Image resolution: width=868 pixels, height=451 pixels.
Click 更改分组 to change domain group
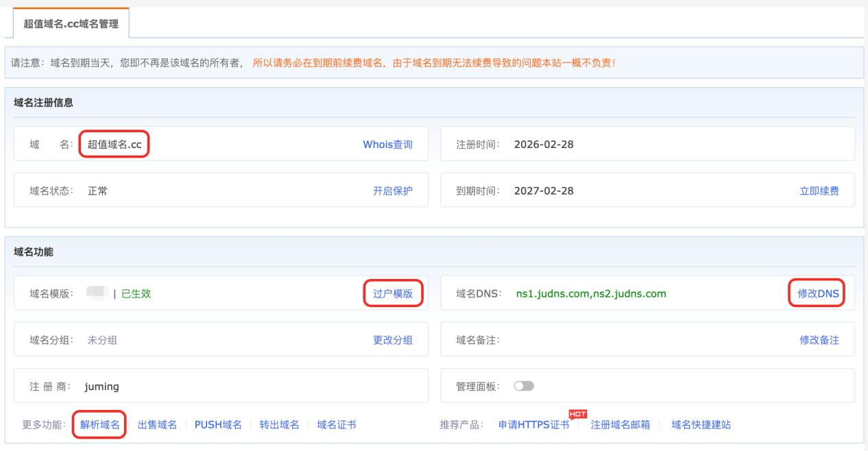(x=392, y=340)
